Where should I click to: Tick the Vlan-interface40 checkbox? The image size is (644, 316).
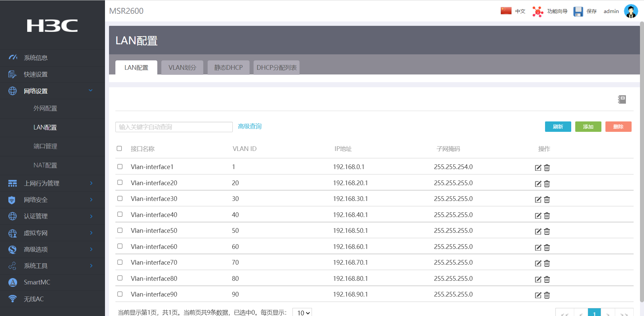(120, 214)
